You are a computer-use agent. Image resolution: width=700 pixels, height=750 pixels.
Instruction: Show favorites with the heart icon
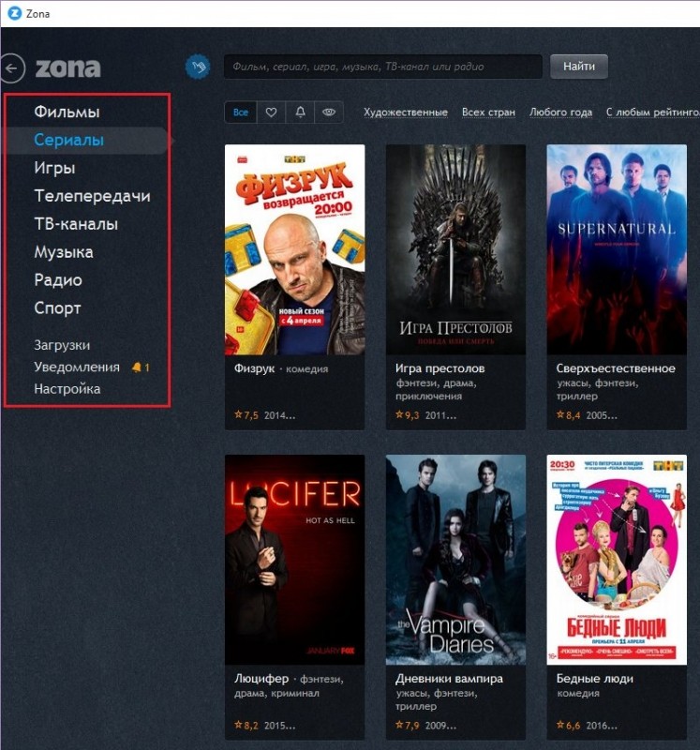coord(271,112)
